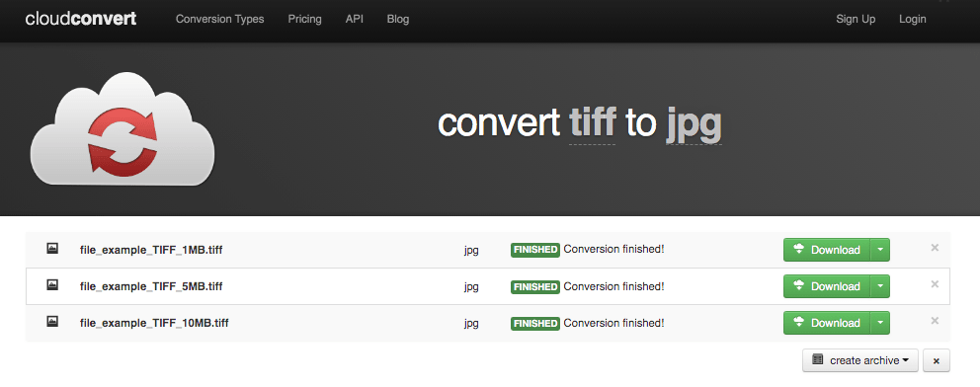This screenshot has width=980, height=387.
Task: Click 'Conversion finished!' text in 1MB row
Action: tap(613, 249)
